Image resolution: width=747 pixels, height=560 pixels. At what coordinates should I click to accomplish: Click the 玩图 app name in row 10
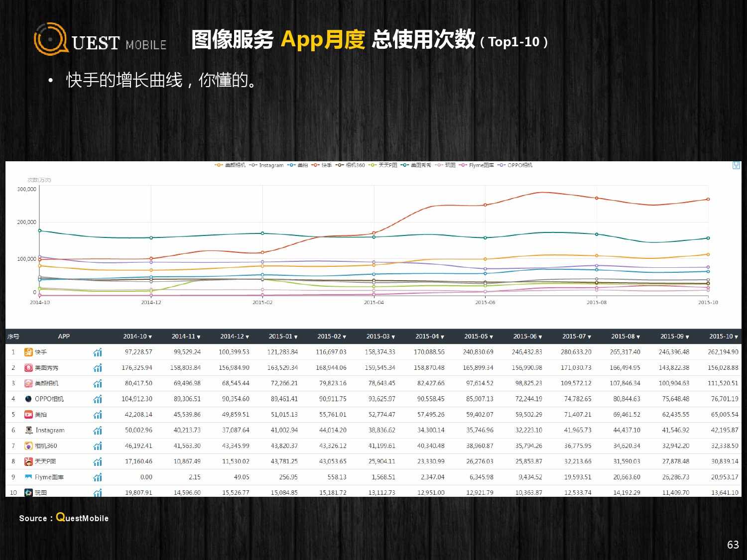coord(41,493)
